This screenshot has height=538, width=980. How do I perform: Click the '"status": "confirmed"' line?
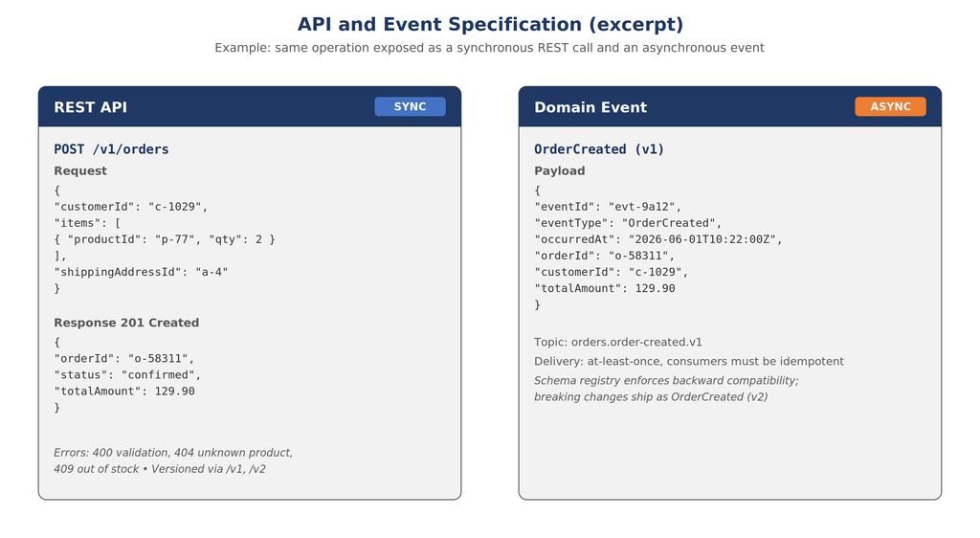pos(127,375)
